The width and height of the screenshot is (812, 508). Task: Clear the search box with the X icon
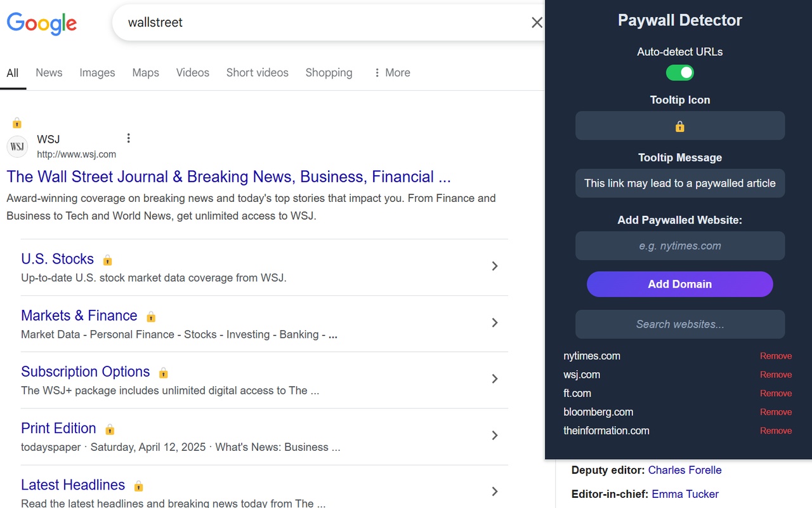click(537, 22)
